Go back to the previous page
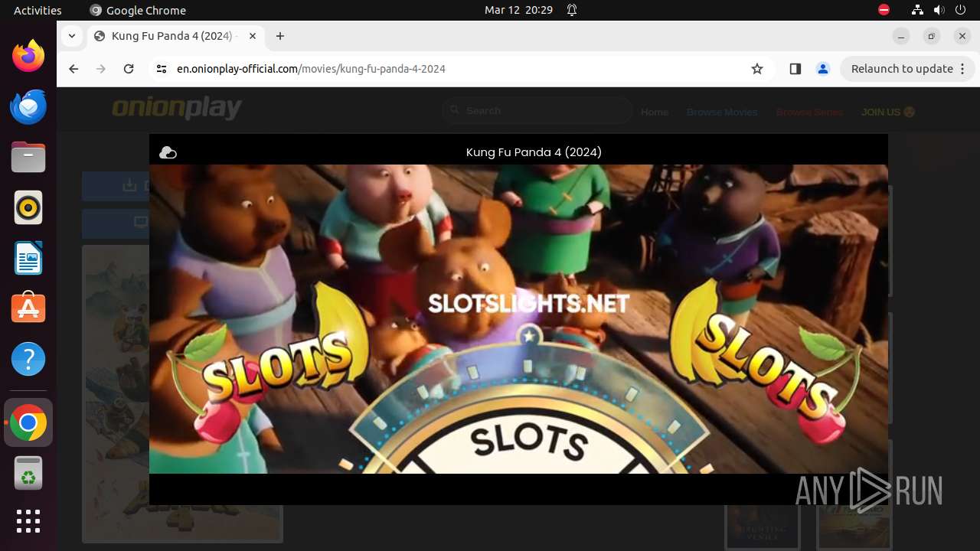This screenshot has height=551, width=980. point(73,69)
